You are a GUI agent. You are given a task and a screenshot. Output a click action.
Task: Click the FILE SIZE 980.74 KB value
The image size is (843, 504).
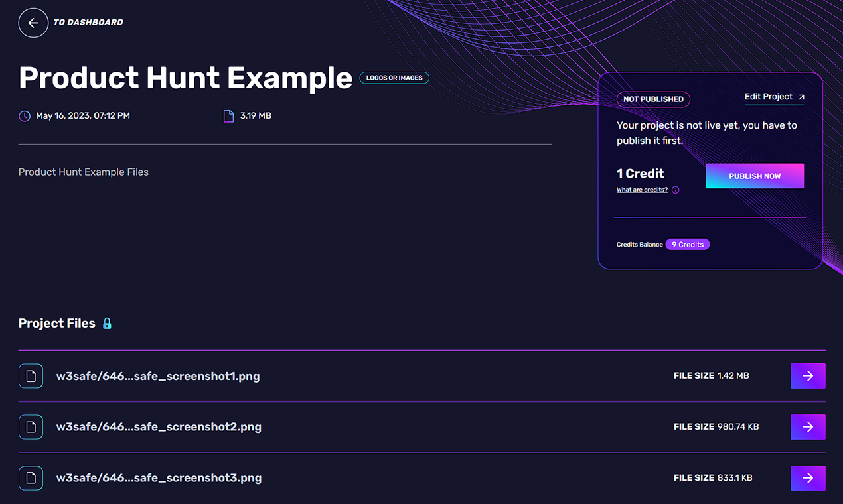coord(716,427)
